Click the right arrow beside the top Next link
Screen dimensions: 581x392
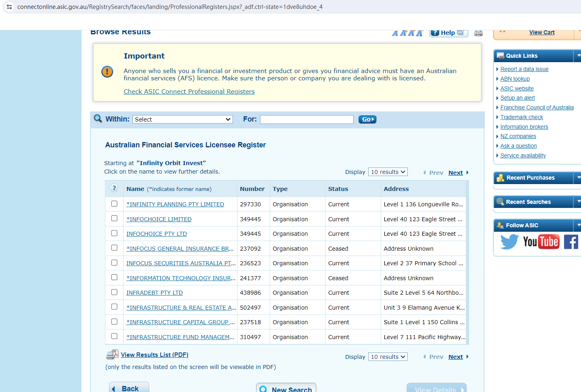coord(467,172)
